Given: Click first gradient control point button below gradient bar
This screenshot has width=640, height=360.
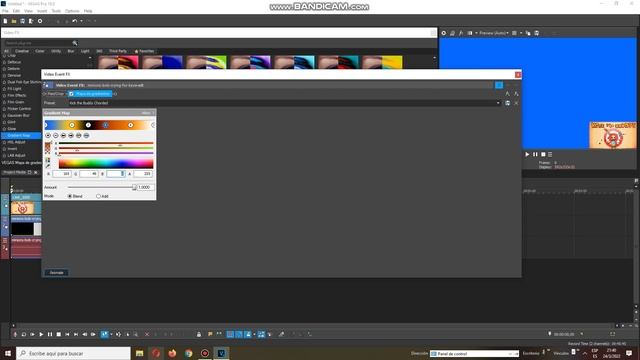Looking at the screenshot, I should [48, 136].
